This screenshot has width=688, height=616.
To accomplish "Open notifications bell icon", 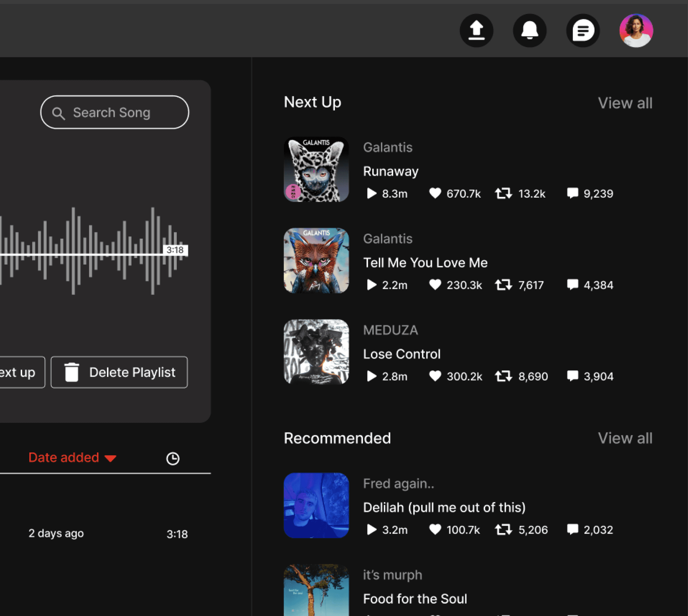I will [x=529, y=31].
